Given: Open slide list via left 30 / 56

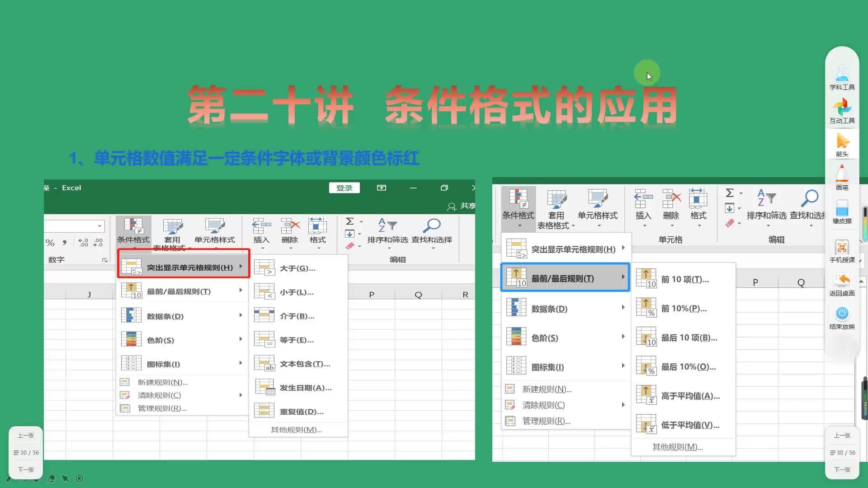Looking at the screenshot, I should point(26,452).
